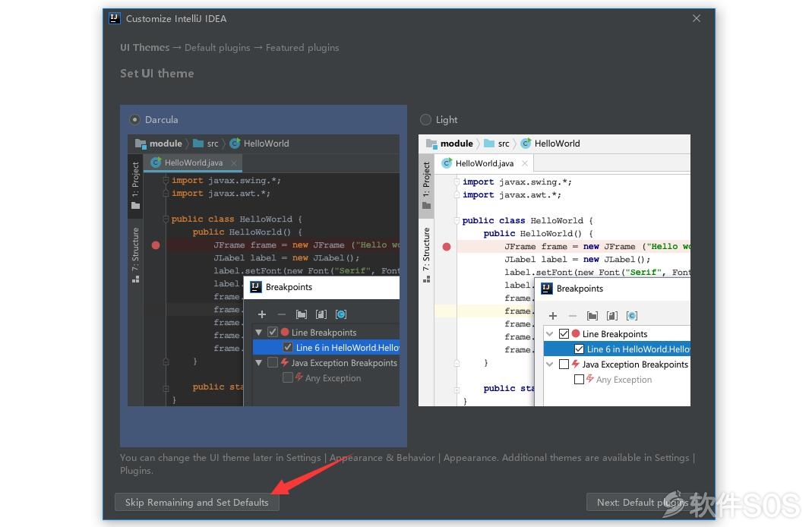Click Breakpoints window icon in Light preview
812x527 pixels.
pyautogui.click(x=547, y=289)
